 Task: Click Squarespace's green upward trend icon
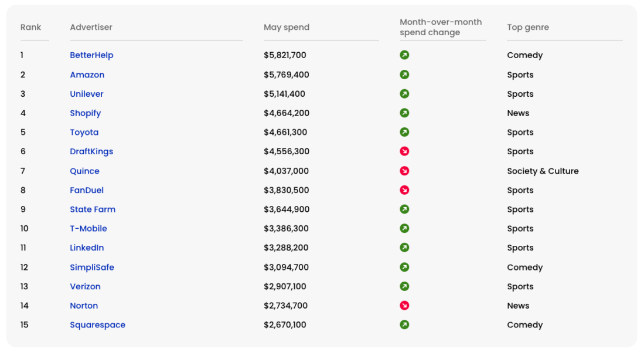404,324
